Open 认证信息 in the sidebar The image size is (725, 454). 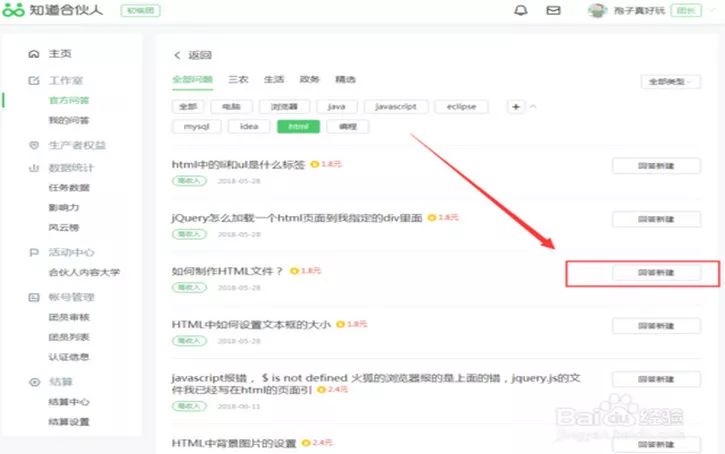coord(69,357)
